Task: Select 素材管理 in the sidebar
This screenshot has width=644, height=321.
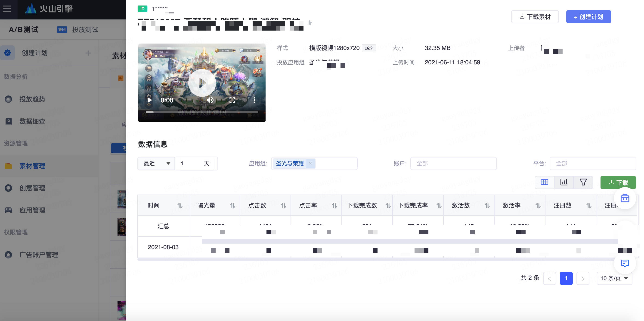Action: 32,166
